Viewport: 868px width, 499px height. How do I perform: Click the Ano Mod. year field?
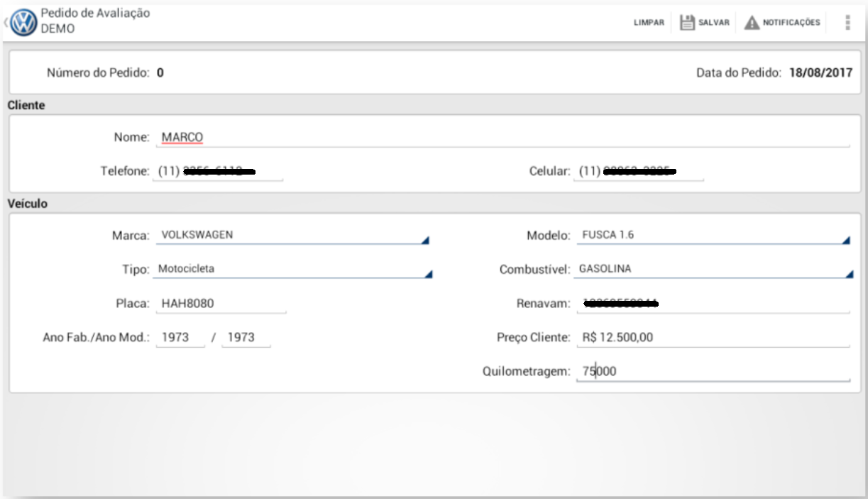point(246,338)
